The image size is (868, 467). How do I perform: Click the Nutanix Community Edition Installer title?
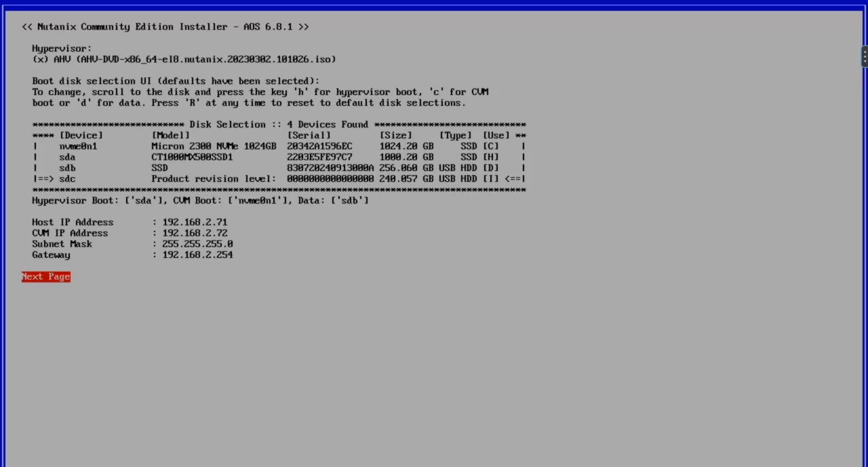165,26
